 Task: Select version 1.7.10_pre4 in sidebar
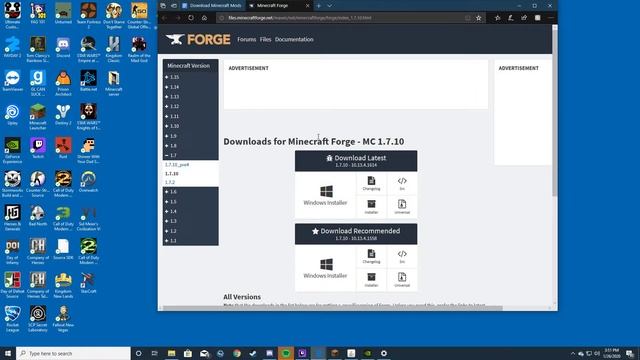point(177,165)
